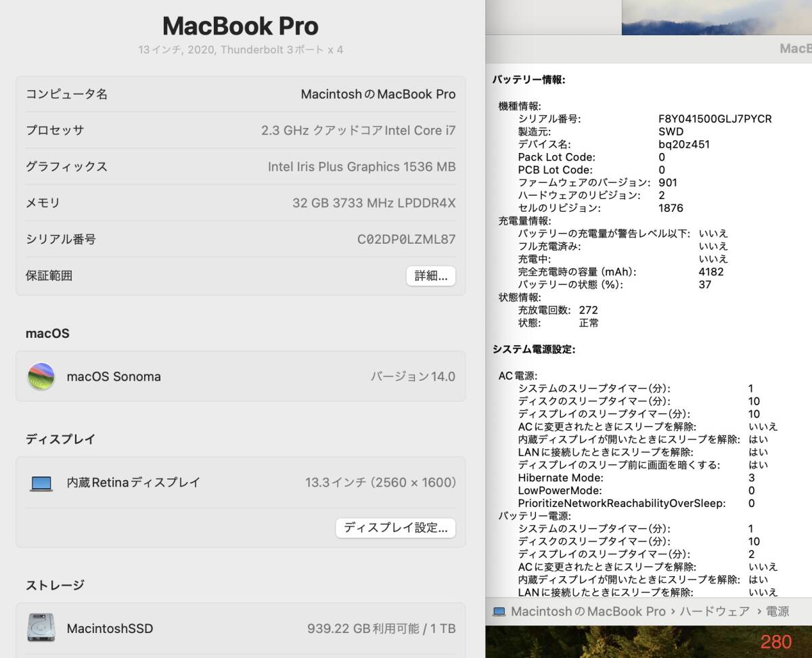Image resolution: width=812 pixels, height=658 pixels.
Task: Click ハードウェアのリビジョン row
Action: pos(592,195)
